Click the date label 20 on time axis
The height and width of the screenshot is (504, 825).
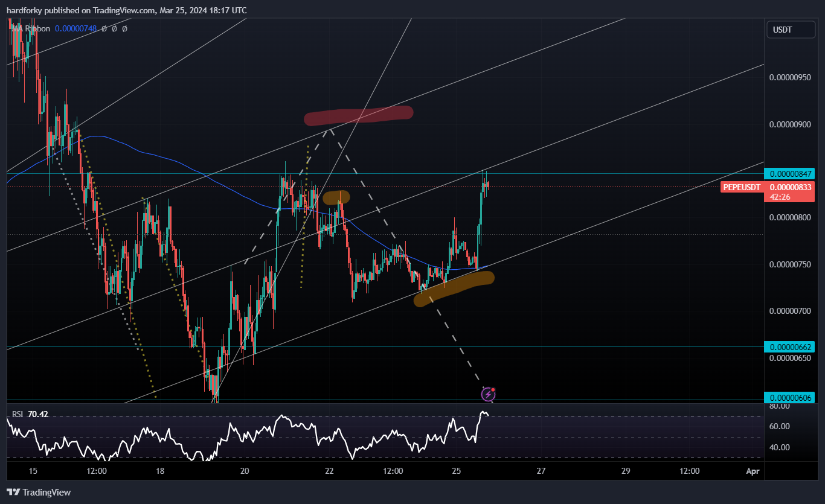pyautogui.click(x=245, y=471)
